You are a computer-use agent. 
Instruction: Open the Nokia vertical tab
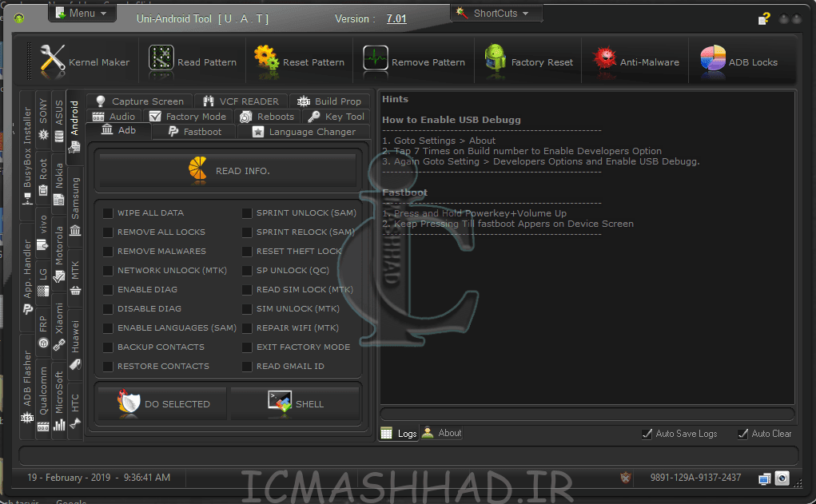pyautogui.click(x=59, y=184)
